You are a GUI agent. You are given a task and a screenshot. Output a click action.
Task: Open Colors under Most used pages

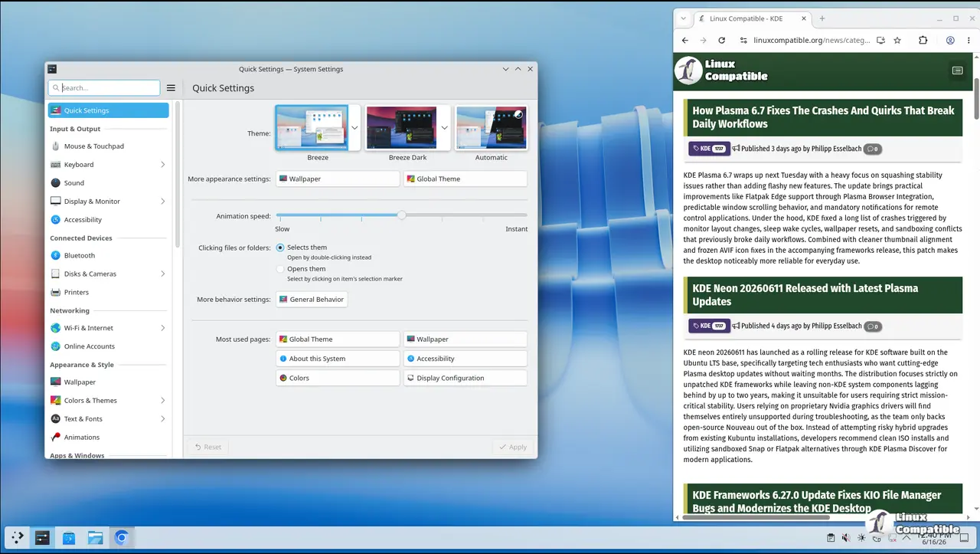(x=338, y=378)
